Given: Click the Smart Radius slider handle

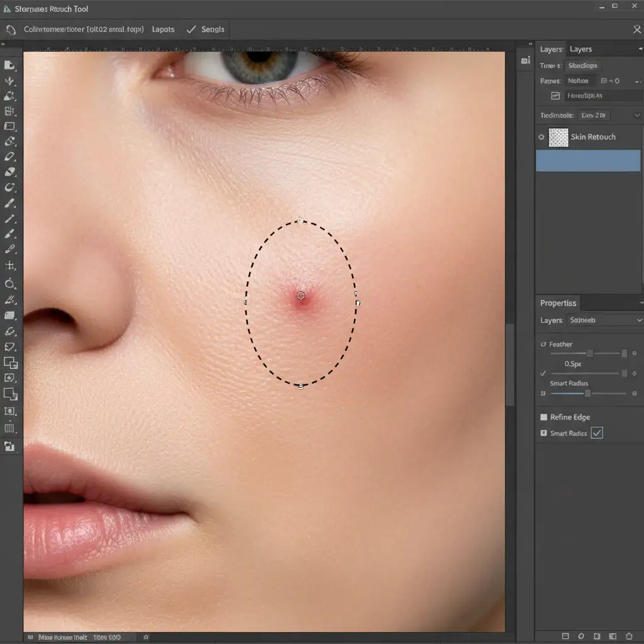Looking at the screenshot, I should point(587,393).
